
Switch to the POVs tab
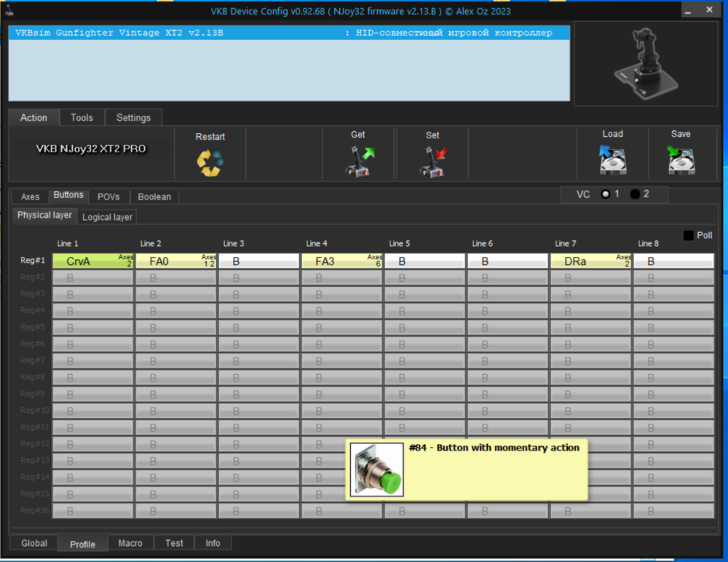coord(108,197)
